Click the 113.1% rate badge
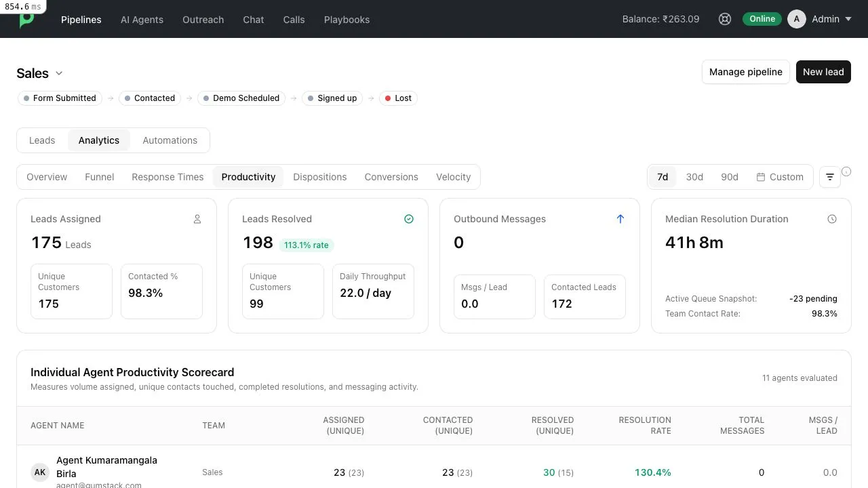868x488 pixels. tap(307, 245)
